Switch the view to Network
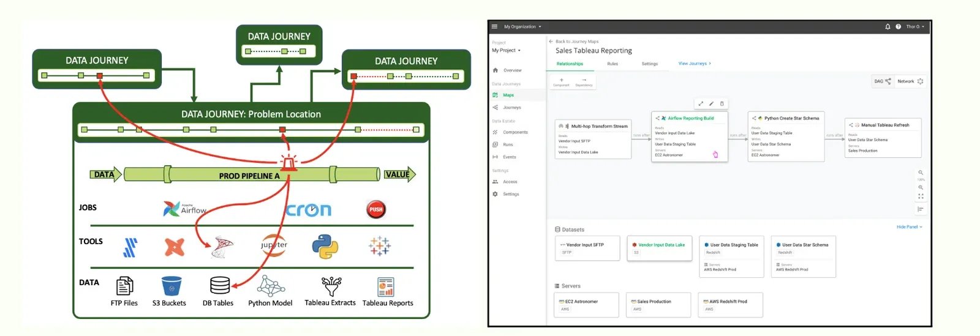Viewport: 980px width, 336px height. click(x=910, y=81)
